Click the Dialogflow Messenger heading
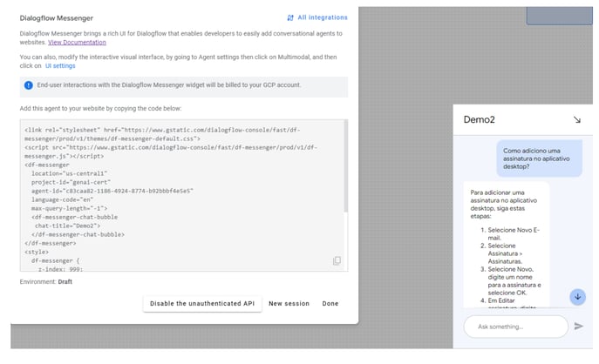Image resolution: width=599 pixels, height=364 pixels. (x=56, y=18)
